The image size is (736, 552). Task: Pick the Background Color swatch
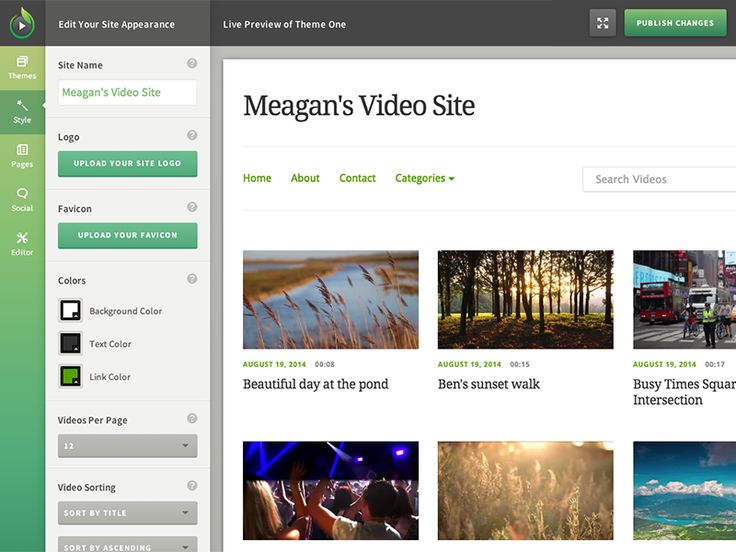71,310
